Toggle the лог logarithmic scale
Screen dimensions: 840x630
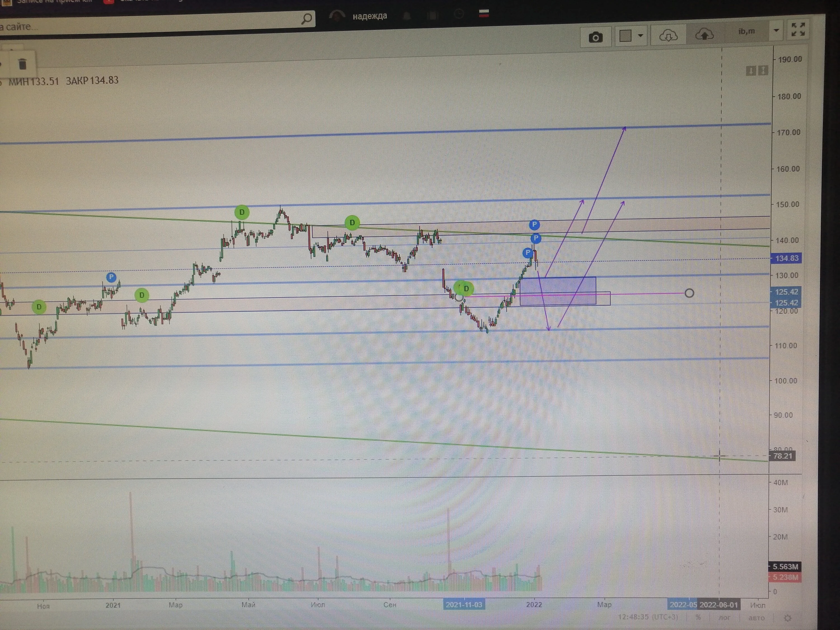(724, 617)
